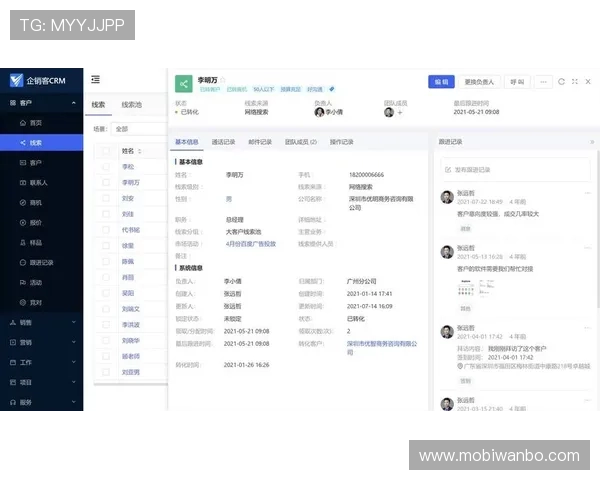The width and height of the screenshot is (600, 480).
Task: Open the 场景 dropdown showing 全部
Action: pyautogui.click(x=139, y=129)
